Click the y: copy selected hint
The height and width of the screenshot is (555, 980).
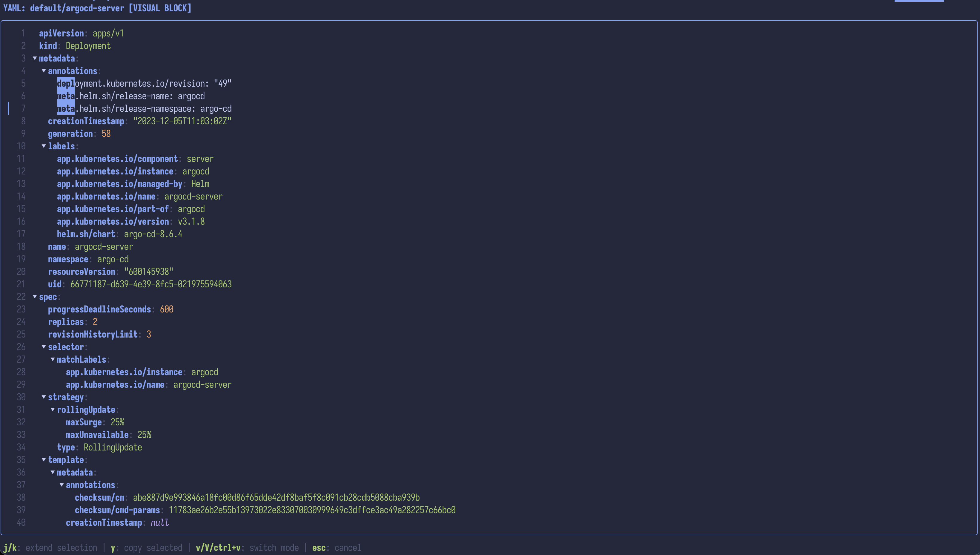point(146,547)
